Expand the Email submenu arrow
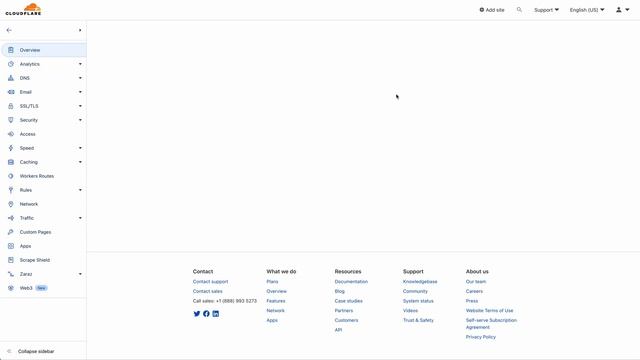 click(x=80, y=92)
